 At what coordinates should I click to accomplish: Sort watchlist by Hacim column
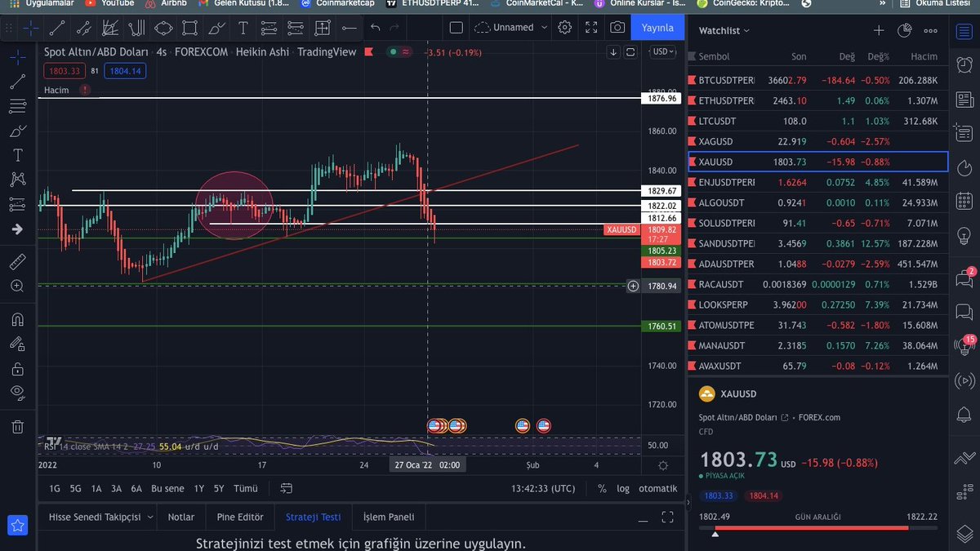pos(924,57)
